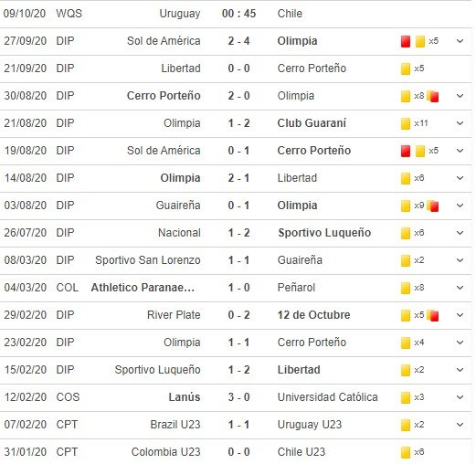Click yellow card icon in Libertad 0-0 Cerro Porteño row
The image size is (476, 464).
tap(406, 69)
